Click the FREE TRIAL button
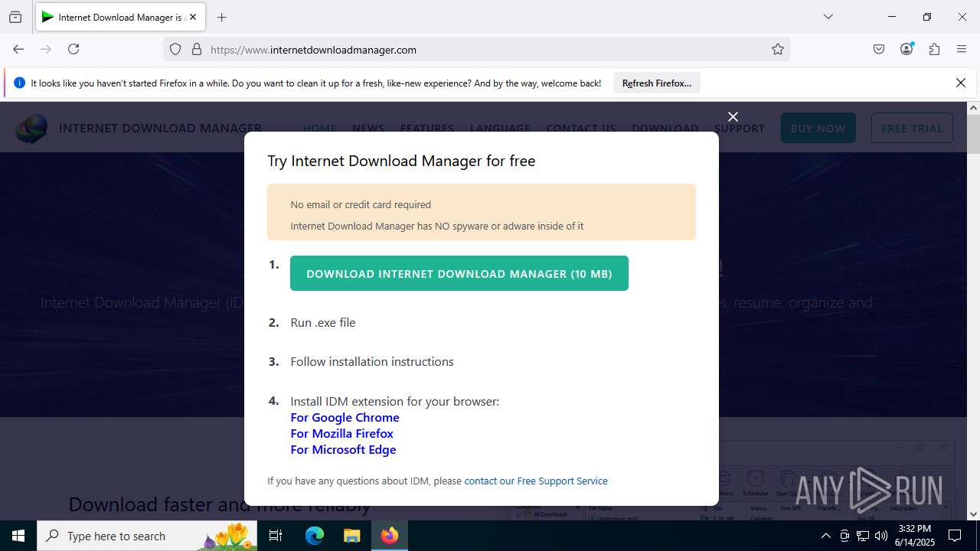Screen dimensions: 980x551 click(912, 128)
